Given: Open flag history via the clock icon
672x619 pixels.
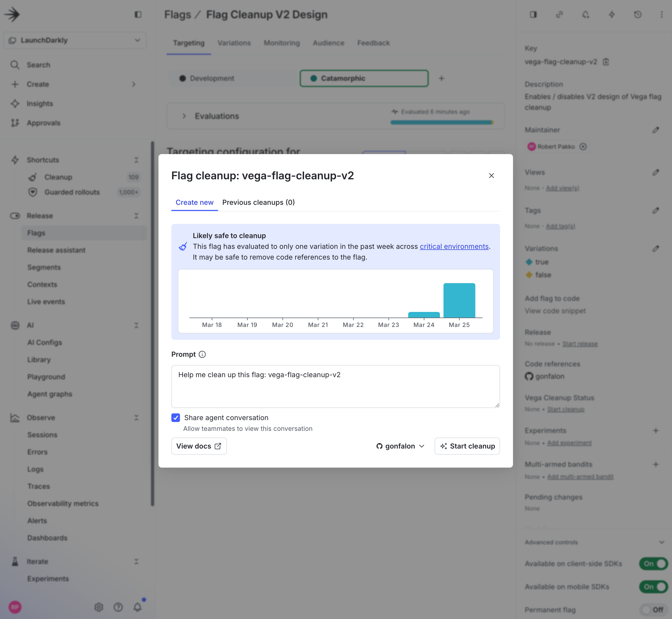Looking at the screenshot, I should pyautogui.click(x=637, y=15).
